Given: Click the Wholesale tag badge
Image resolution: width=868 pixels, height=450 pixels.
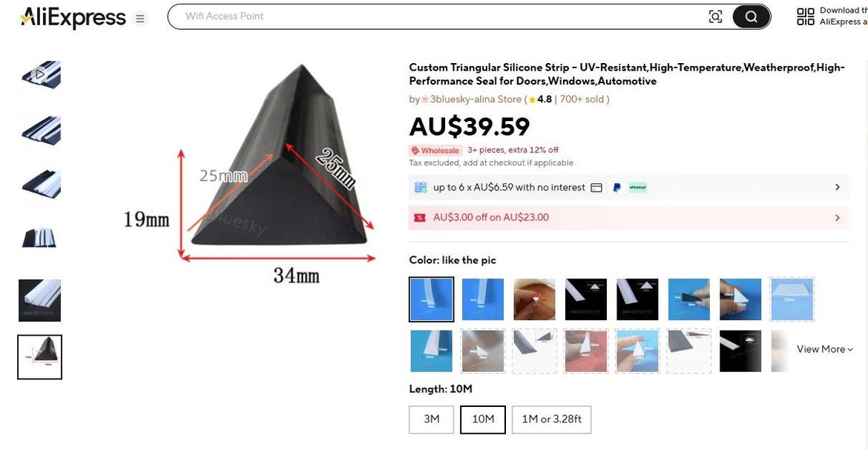Looking at the screenshot, I should (x=435, y=150).
